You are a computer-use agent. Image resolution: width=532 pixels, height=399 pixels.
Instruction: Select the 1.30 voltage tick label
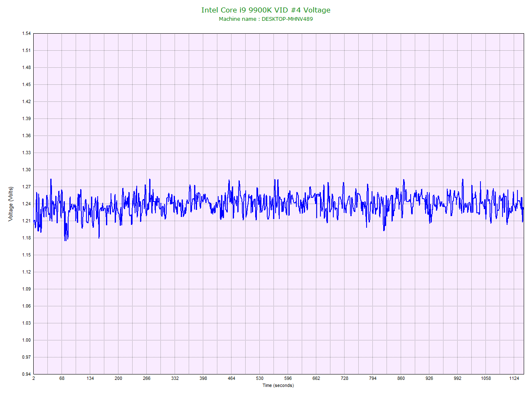point(27,170)
